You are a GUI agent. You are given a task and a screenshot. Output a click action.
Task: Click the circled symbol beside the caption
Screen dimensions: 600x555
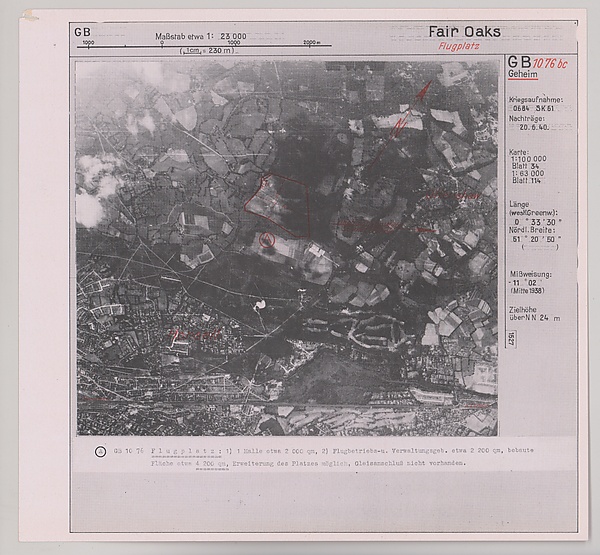[x=99, y=451]
